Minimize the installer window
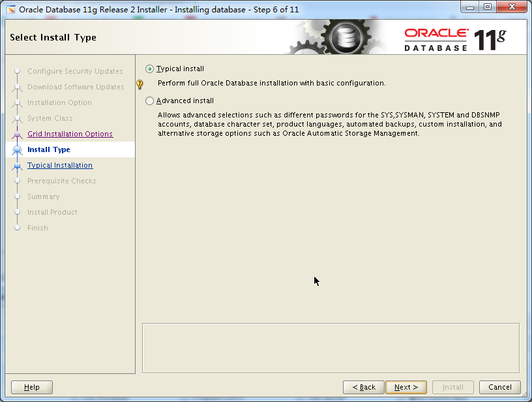The height and width of the screenshot is (402, 532). (x=470, y=7)
